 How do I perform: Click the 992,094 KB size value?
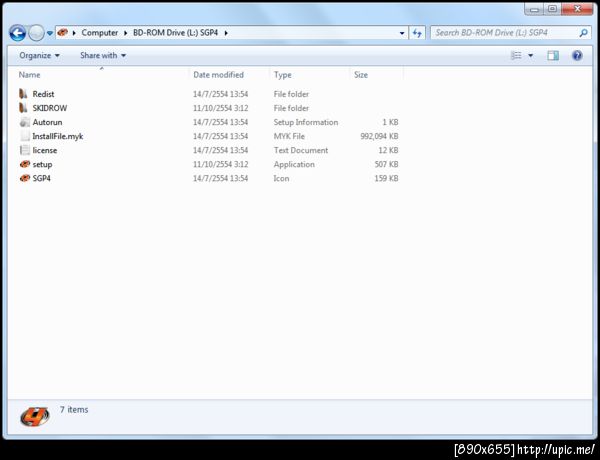coord(379,136)
